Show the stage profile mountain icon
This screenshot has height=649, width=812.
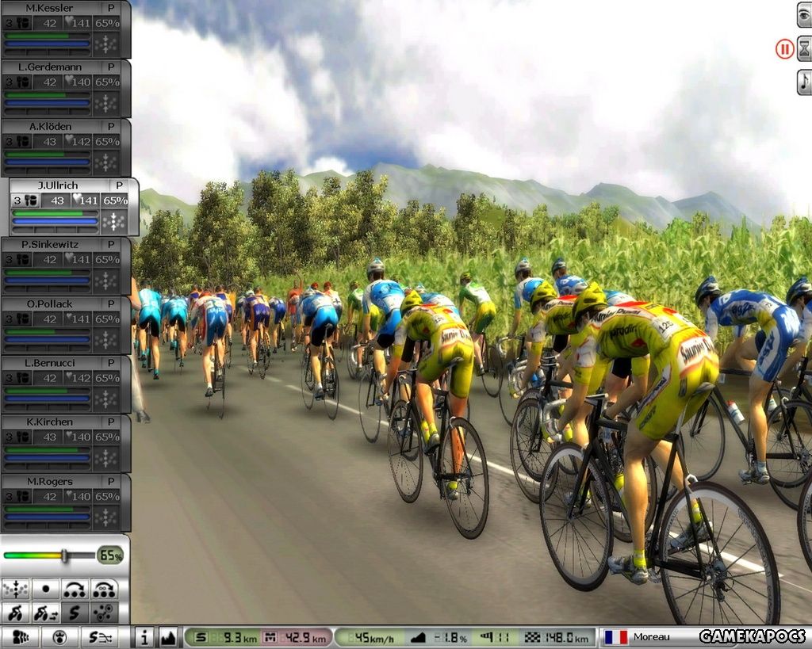coord(168,638)
